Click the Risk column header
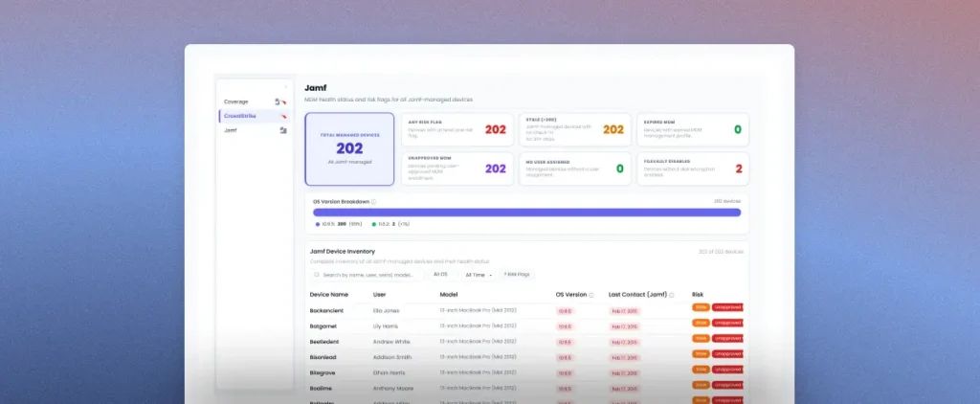 (698, 295)
